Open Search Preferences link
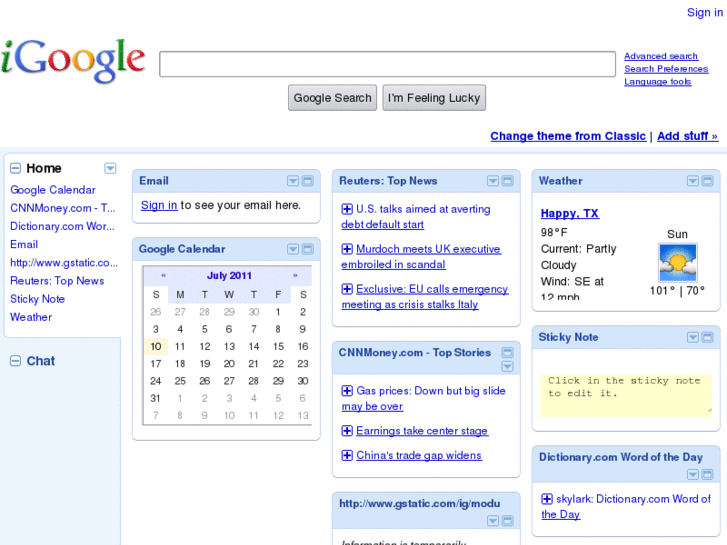 click(666, 69)
